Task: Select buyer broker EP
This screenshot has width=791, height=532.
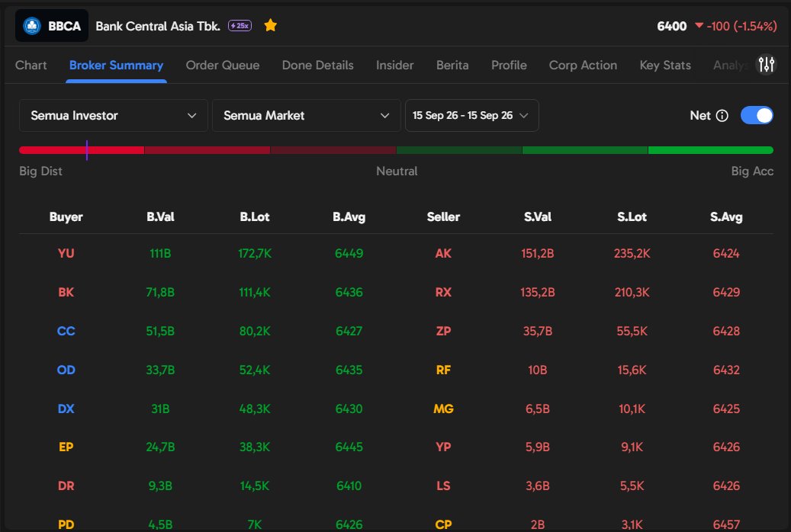Action: click(66, 447)
